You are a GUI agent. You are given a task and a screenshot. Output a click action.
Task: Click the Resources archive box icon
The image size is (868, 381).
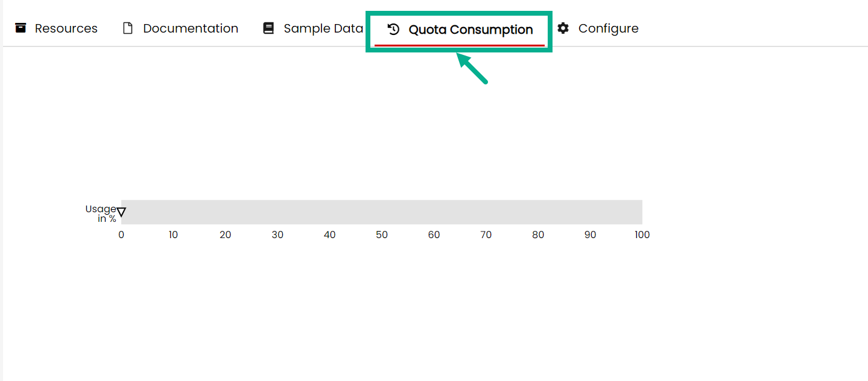21,28
